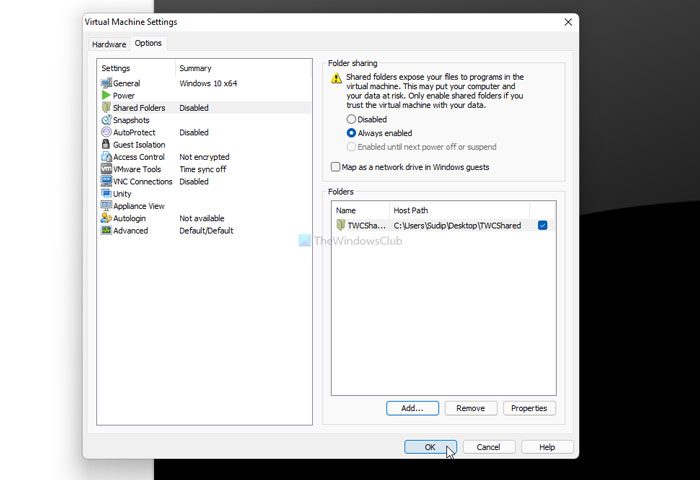Viewport: 700px width, 480px height.
Task: Select the Advanced row label
Action: coord(130,230)
